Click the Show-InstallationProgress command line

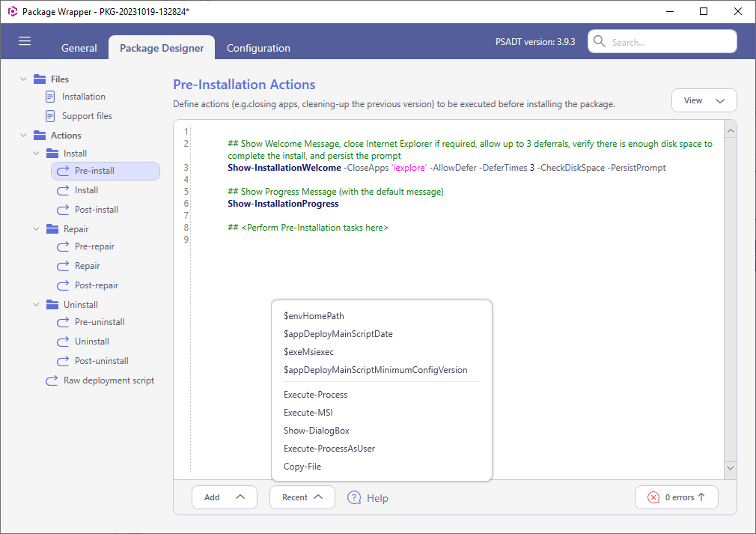[x=283, y=204]
